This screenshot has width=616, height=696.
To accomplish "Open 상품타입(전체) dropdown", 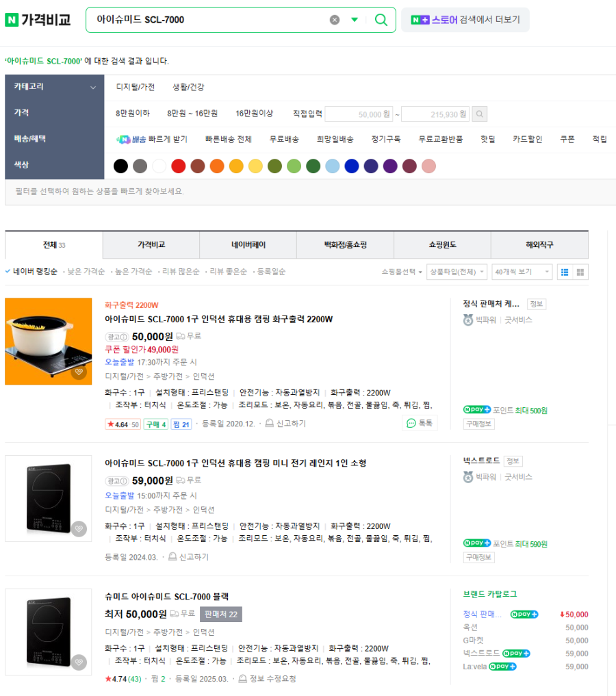I will pyautogui.click(x=457, y=272).
